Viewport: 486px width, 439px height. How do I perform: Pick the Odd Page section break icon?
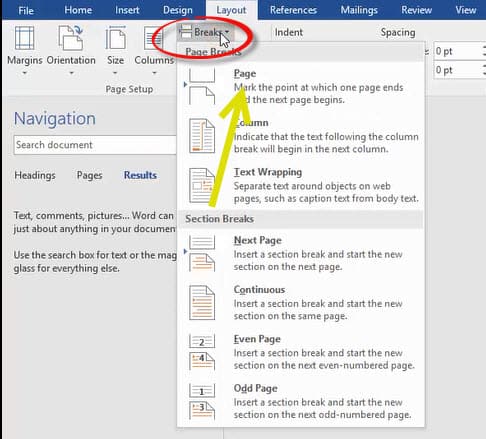[202, 401]
